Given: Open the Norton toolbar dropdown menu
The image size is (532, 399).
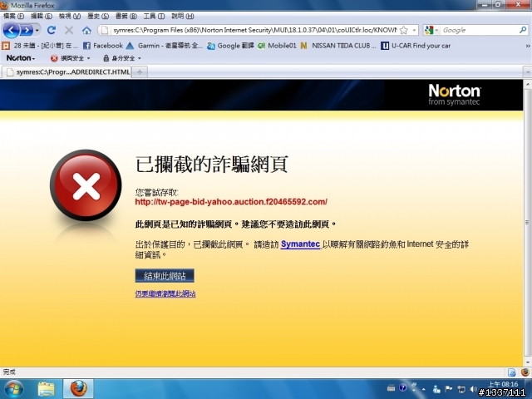Looking at the screenshot, I should pyautogui.click(x=20, y=58).
